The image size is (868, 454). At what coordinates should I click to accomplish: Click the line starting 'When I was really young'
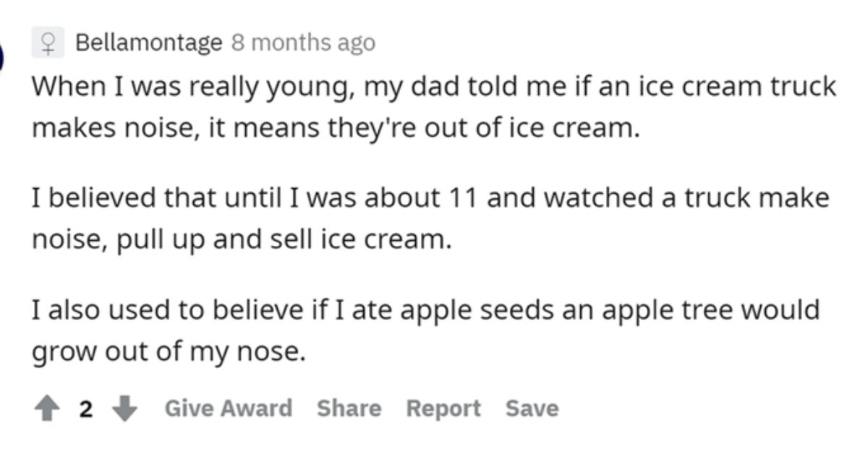pos(433,88)
